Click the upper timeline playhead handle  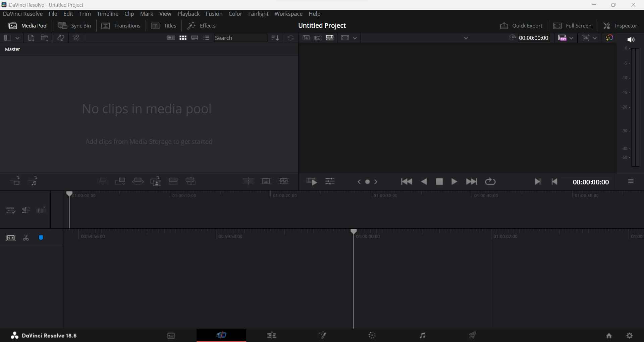[69, 194]
